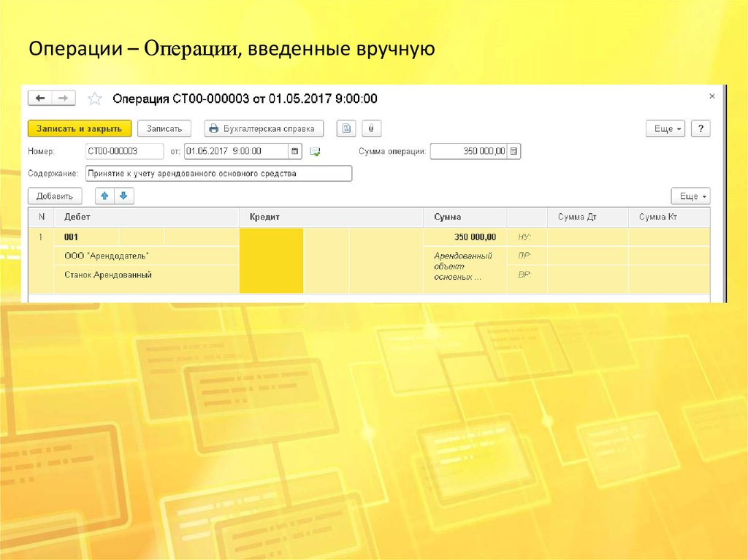Add operation to favorites with star
This screenshot has width=748, height=560.
(94, 99)
